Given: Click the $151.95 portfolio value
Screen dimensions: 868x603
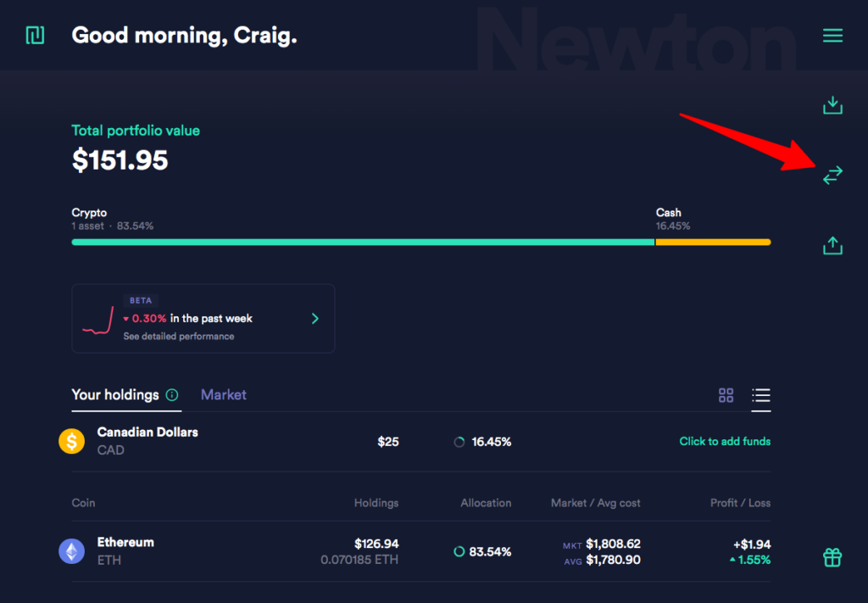Looking at the screenshot, I should (x=120, y=160).
